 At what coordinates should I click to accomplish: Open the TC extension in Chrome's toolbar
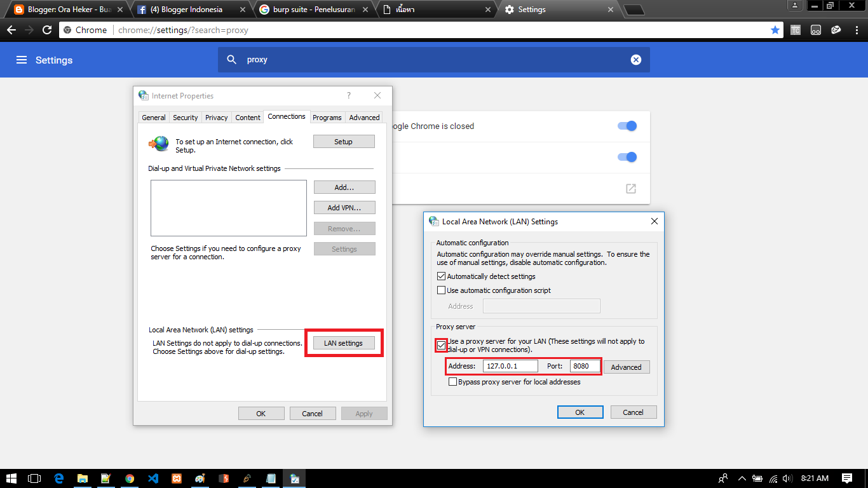tap(796, 29)
